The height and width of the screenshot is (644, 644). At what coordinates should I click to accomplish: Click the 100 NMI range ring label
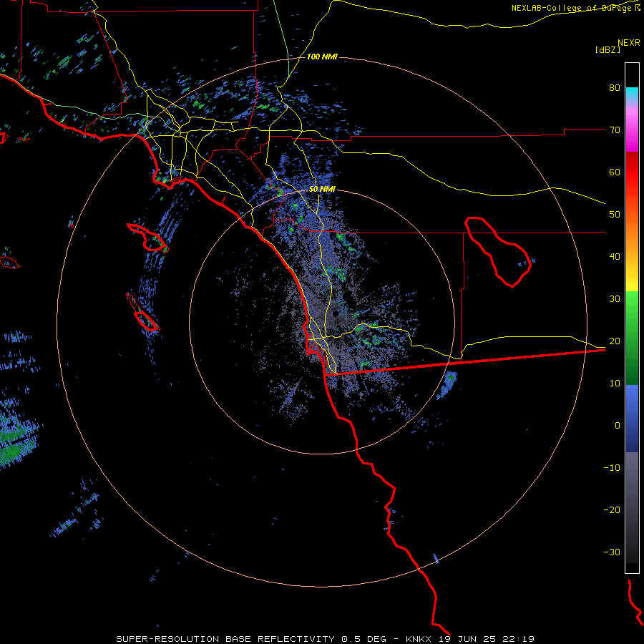pyautogui.click(x=322, y=57)
